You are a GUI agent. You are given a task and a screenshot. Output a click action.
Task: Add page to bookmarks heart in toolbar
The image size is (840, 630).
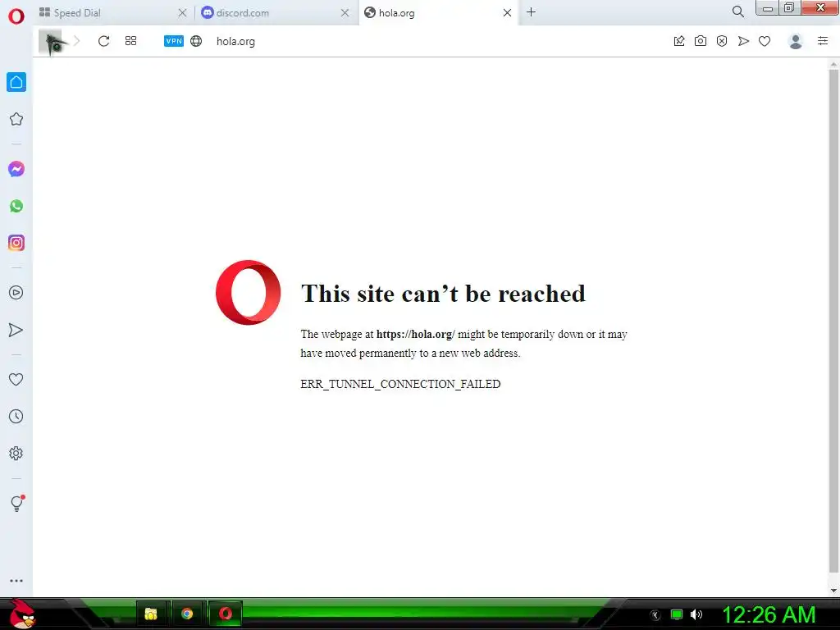coord(765,41)
